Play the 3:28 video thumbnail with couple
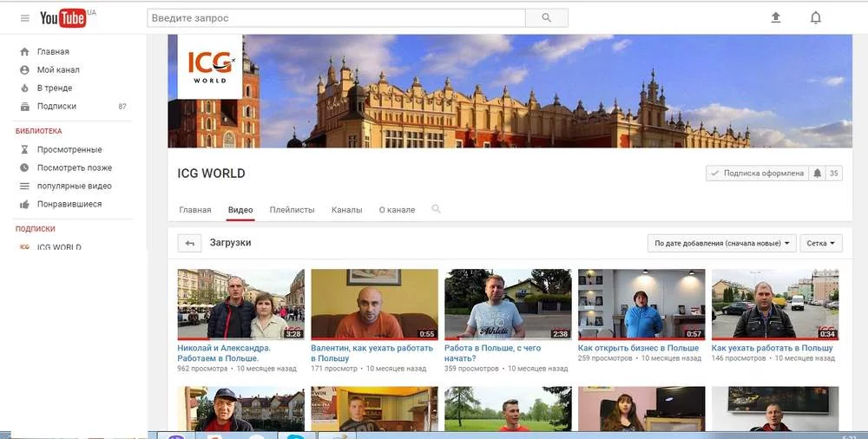 [240, 304]
